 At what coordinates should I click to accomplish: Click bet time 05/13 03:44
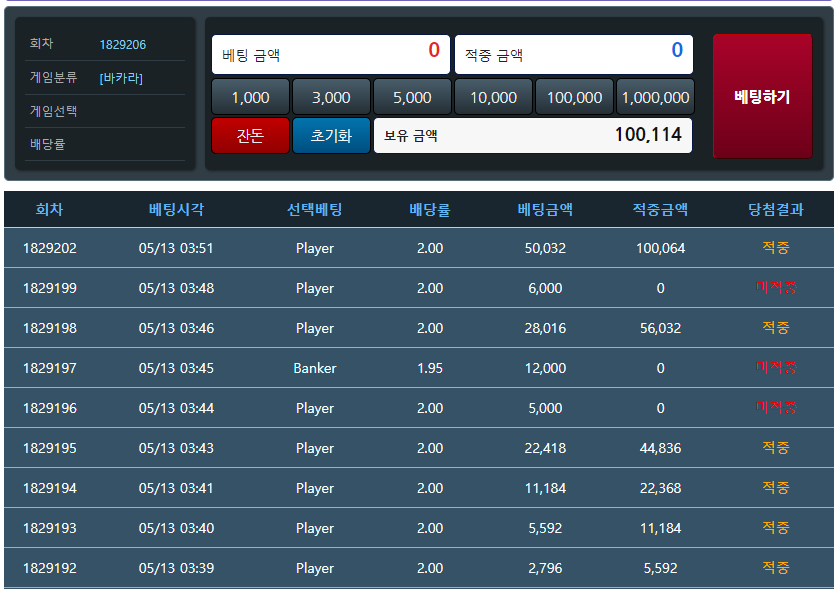(x=176, y=408)
